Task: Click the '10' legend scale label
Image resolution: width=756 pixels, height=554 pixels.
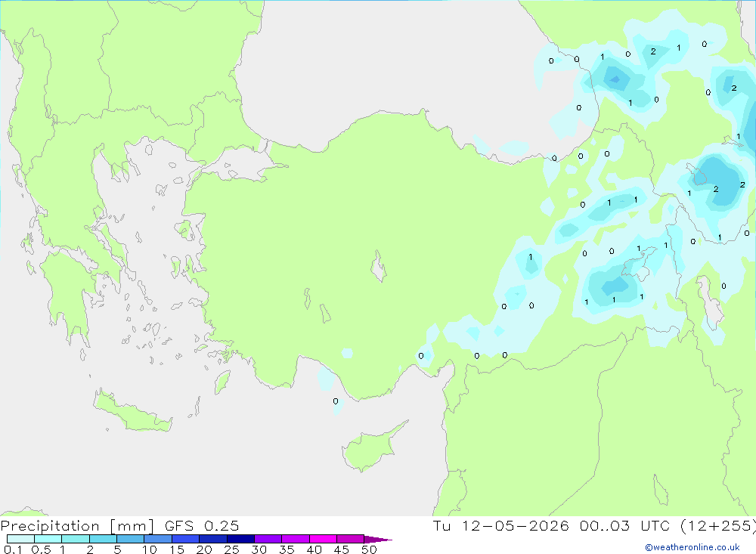Action: (x=150, y=549)
